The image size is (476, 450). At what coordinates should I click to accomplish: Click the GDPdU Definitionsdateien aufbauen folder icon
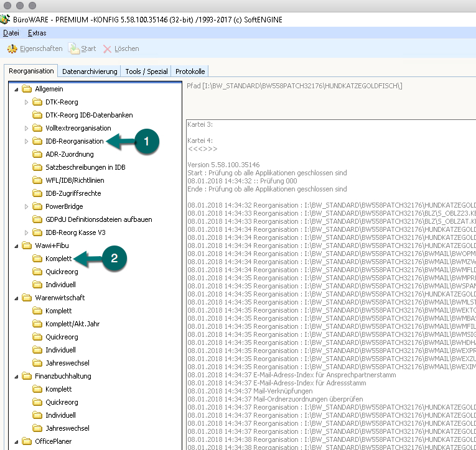point(37,219)
